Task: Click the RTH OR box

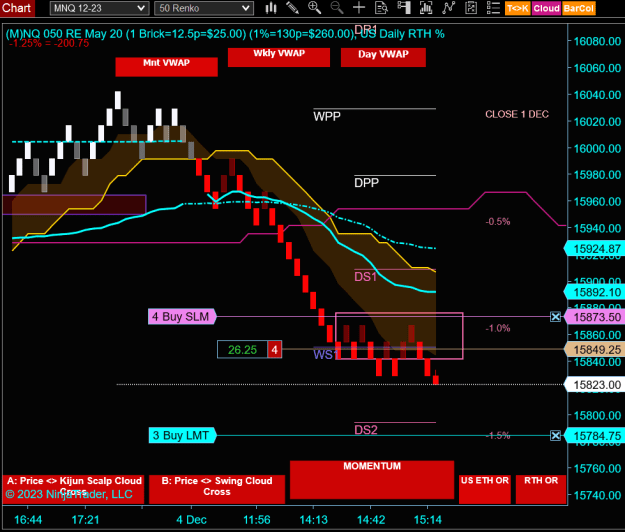Action: click(541, 489)
